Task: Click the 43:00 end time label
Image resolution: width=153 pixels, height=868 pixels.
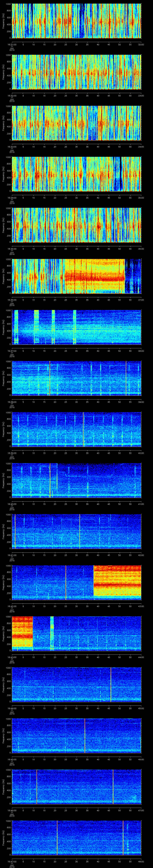Action: tap(141, 606)
